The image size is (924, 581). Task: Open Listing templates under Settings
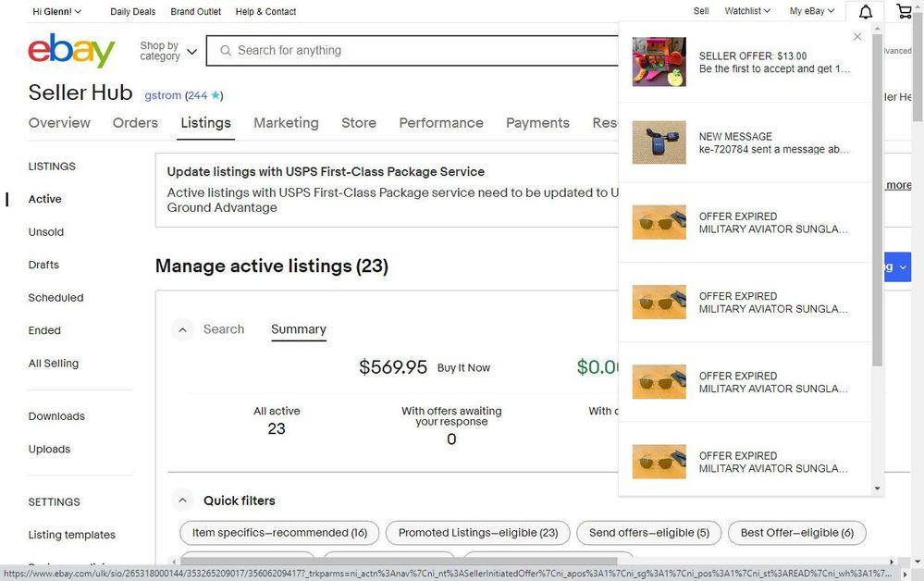(x=72, y=535)
